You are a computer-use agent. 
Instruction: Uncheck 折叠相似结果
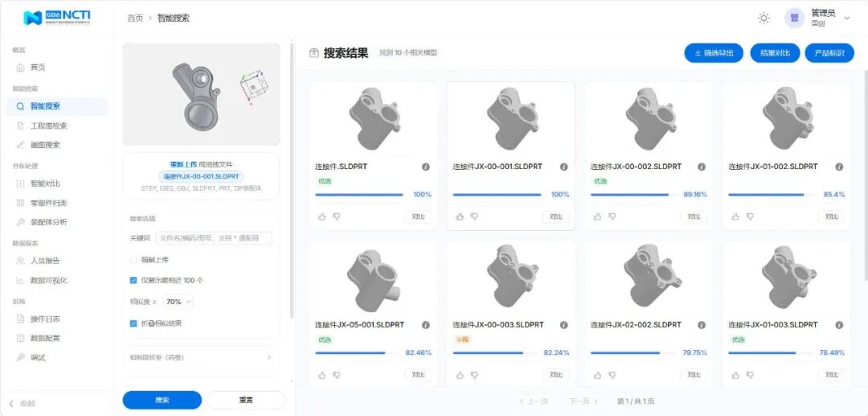(133, 323)
